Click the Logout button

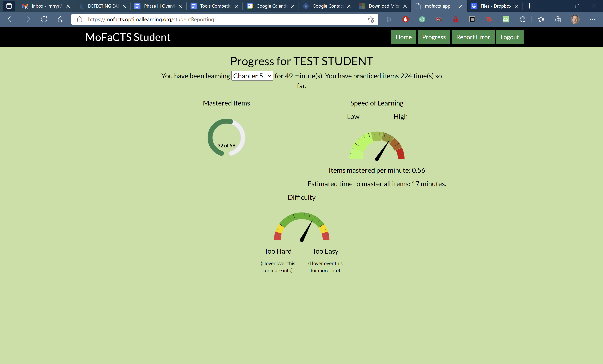pyautogui.click(x=510, y=37)
